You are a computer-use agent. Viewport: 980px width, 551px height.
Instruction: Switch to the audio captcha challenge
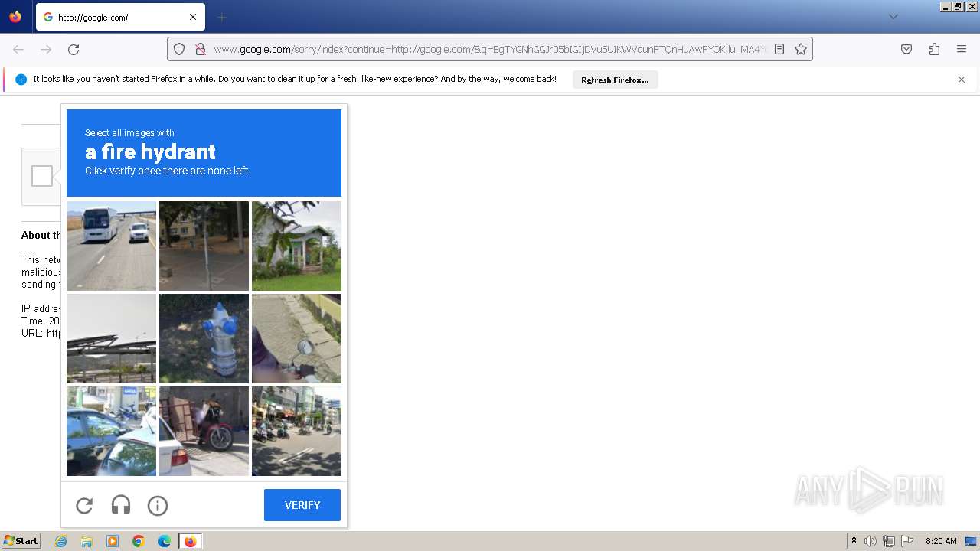point(121,505)
